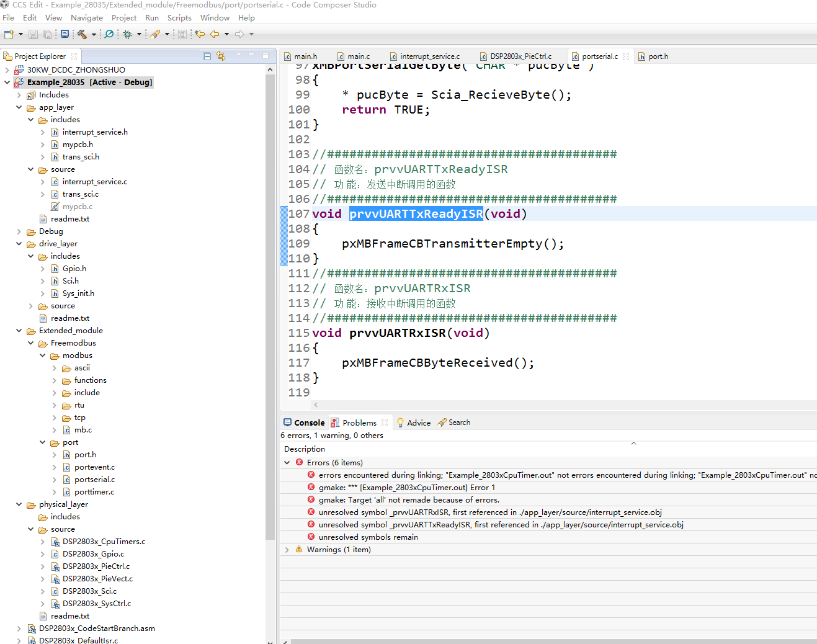Open the Scripts menu
817x644 pixels.
pyautogui.click(x=179, y=18)
